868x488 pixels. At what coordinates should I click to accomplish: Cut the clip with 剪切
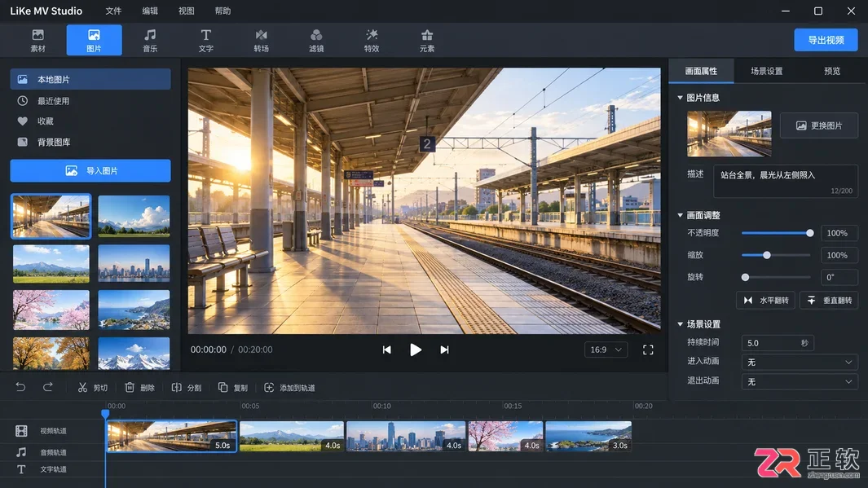tap(92, 387)
